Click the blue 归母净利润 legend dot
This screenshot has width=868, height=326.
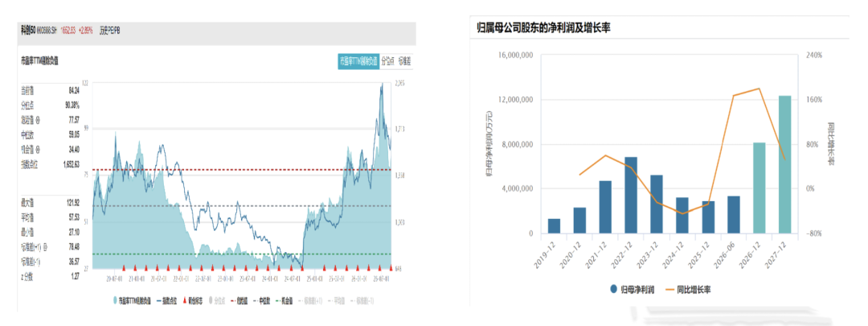click(x=613, y=288)
